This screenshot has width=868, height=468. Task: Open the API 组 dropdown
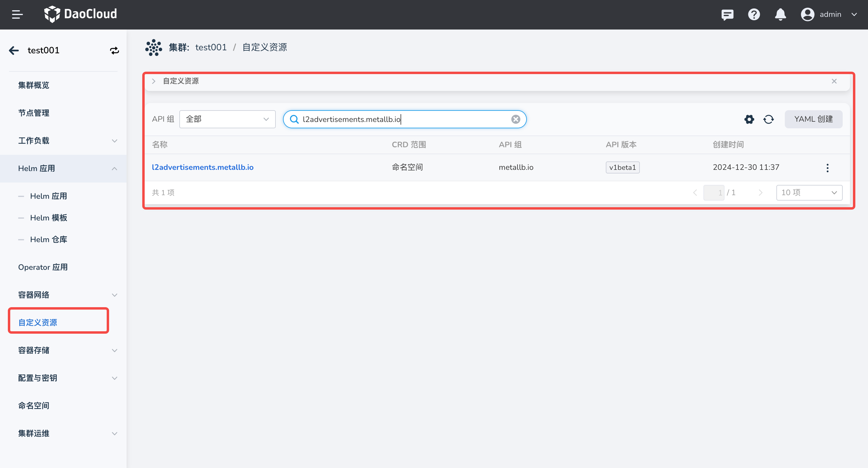click(227, 119)
